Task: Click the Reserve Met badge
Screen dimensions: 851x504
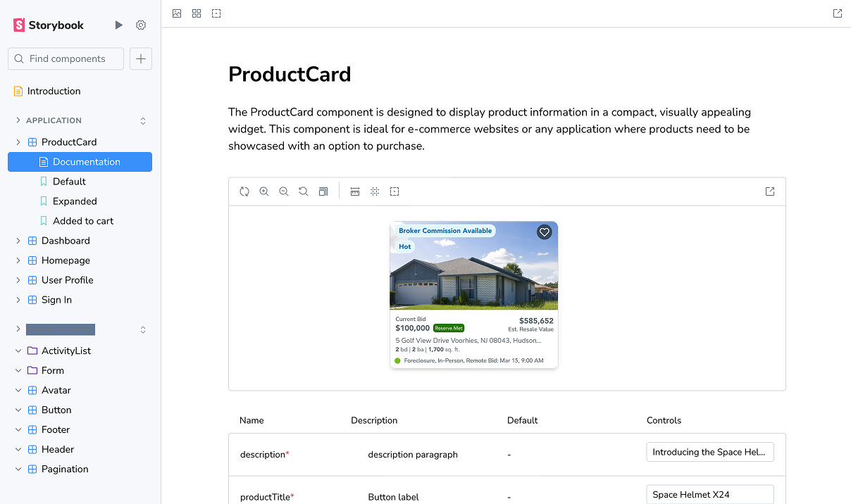Action: click(x=449, y=328)
